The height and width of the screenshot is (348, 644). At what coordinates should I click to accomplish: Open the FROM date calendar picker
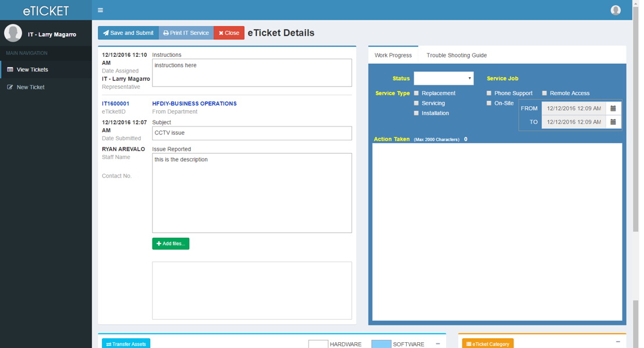coord(614,108)
